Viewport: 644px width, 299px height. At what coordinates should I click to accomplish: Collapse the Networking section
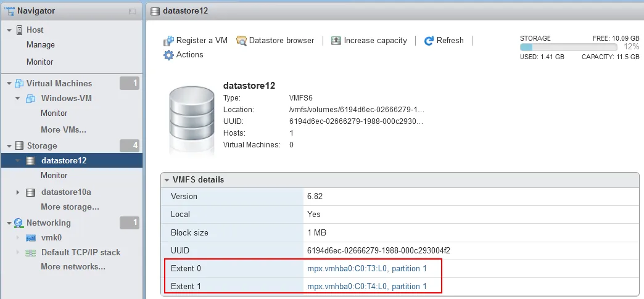pos(9,223)
